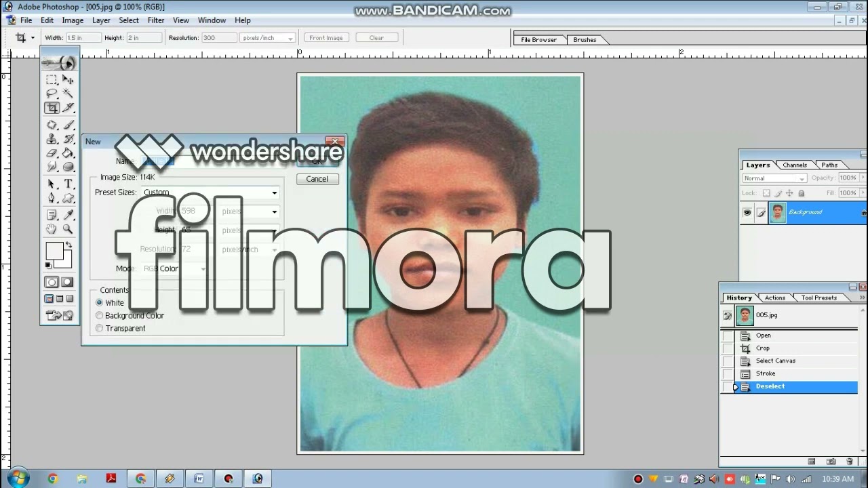868x488 pixels.
Task: Create new snapshot in History panel
Action: pyautogui.click(x=831, y=462)
